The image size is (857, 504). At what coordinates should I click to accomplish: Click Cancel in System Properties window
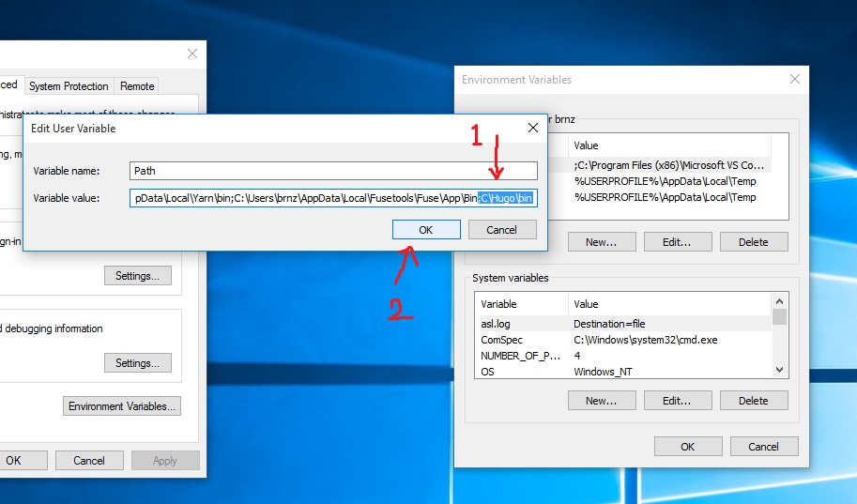(89, 460)
